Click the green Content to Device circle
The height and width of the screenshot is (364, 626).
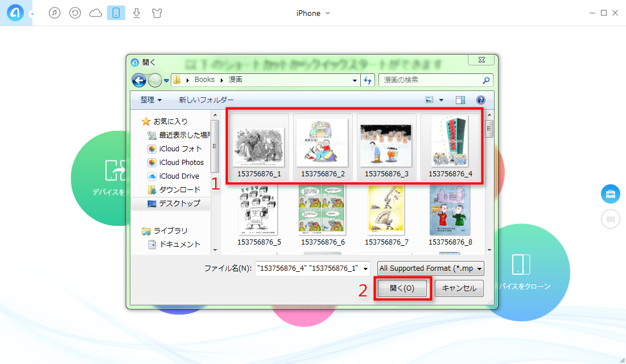pyautogui.click(x=100, y=179)
